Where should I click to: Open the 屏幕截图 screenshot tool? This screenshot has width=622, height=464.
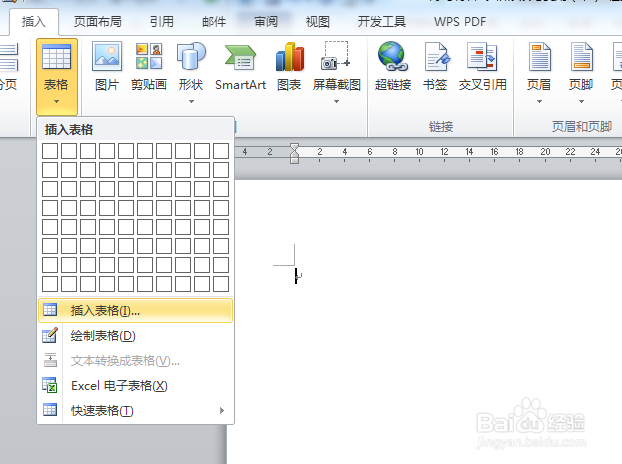[x=336, y=56]
